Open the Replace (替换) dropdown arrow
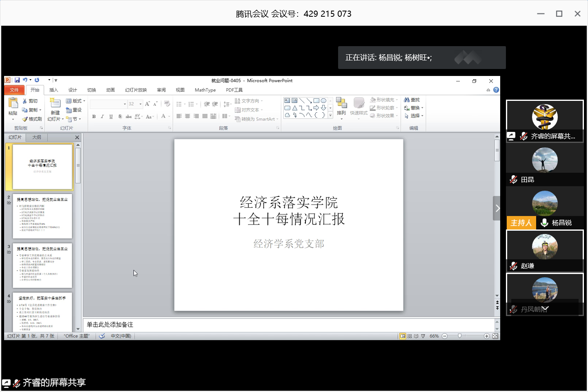 [x=422, y=108]
